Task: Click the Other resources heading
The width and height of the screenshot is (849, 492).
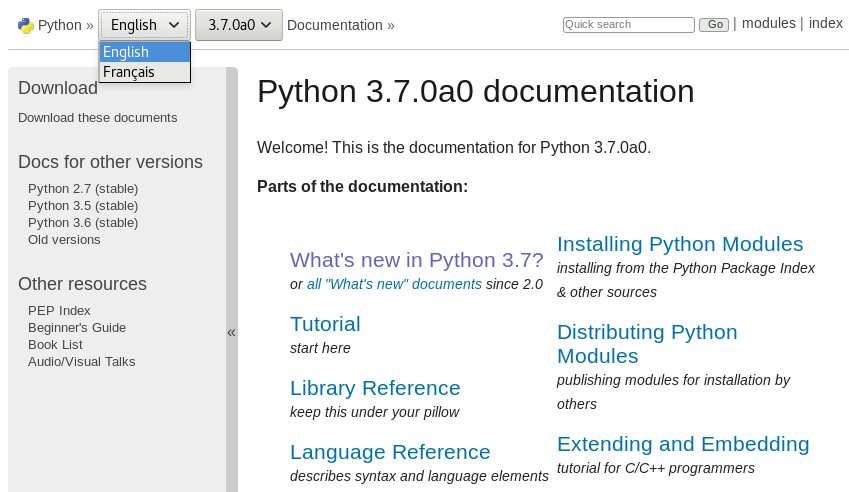Action: click(82, 284)
